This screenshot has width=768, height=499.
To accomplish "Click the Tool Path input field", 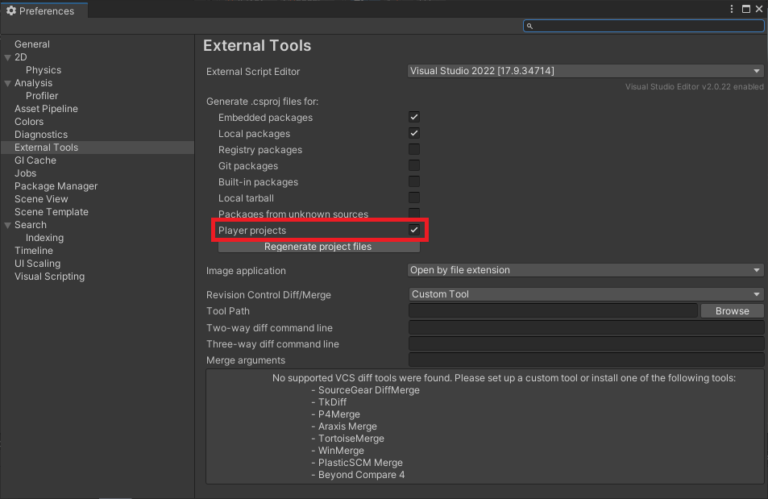I will (553, 311).
